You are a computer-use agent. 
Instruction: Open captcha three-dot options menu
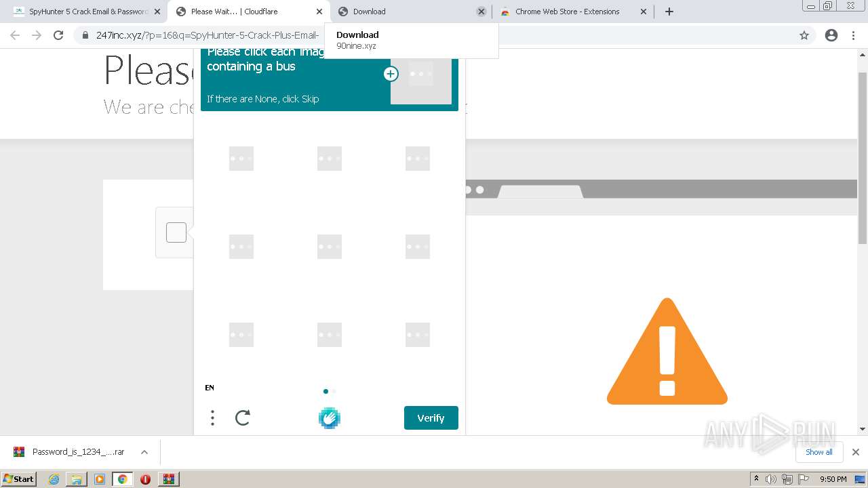tap(212, 418)
